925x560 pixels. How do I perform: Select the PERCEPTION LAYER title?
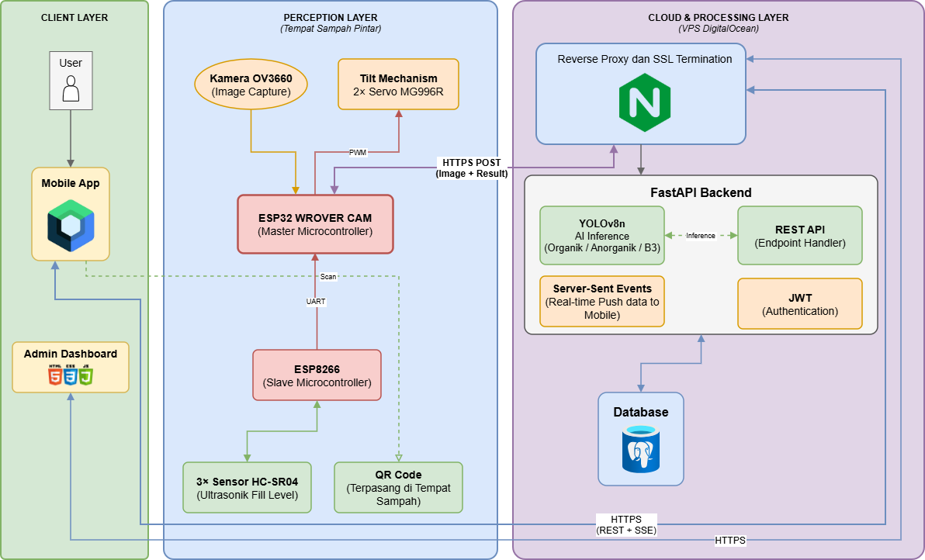[331, 18]
